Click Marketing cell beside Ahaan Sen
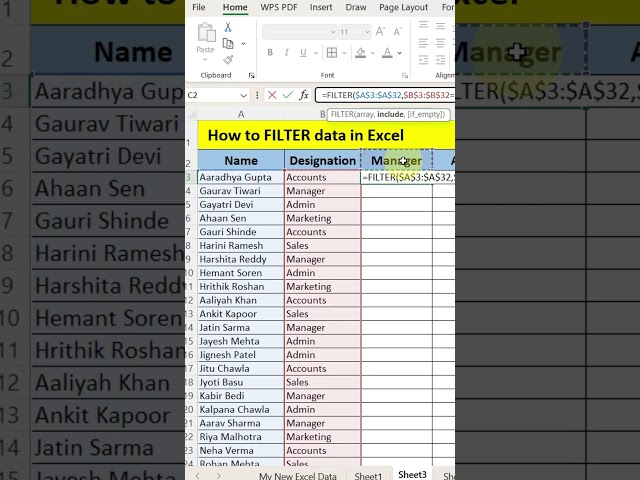 pos(322,218)
